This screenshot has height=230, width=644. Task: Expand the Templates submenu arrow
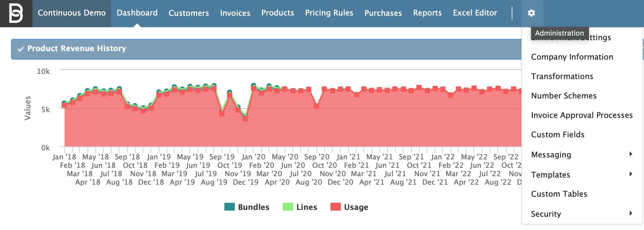pos(630,174)
